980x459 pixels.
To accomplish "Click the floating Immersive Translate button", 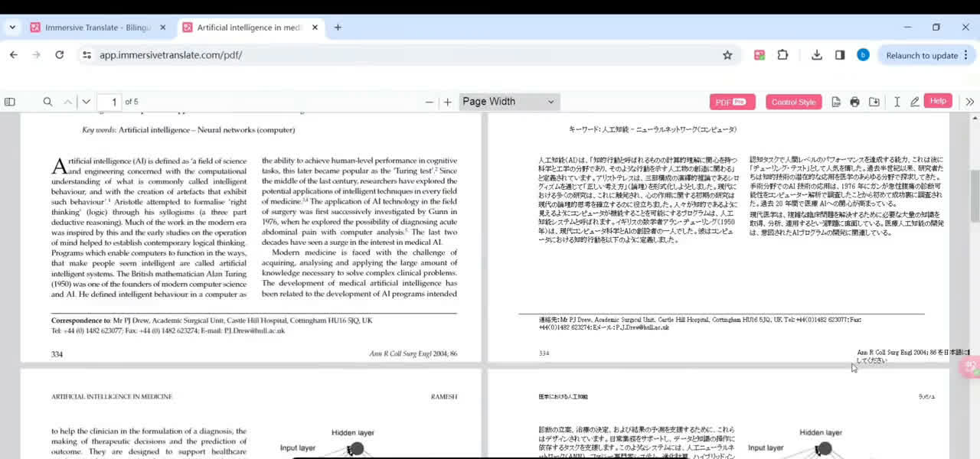I will click(x=970, y=366).
